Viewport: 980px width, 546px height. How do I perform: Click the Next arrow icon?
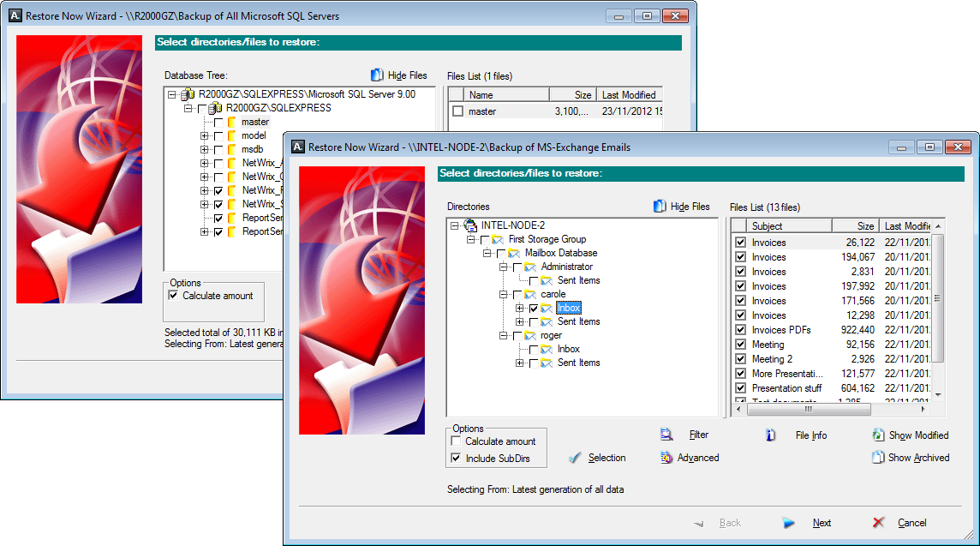pyautogui.click(x=789, y=523)
